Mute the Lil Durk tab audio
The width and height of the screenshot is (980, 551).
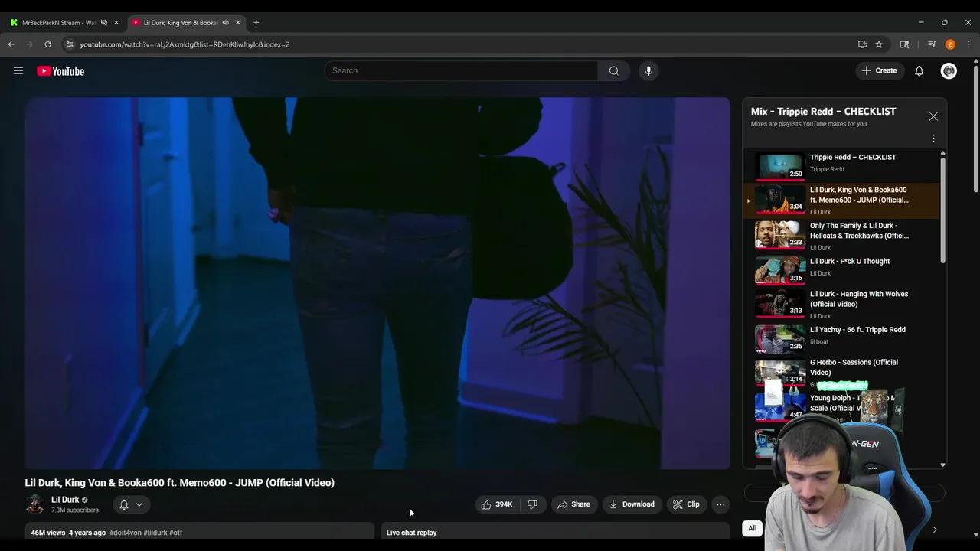(225, 22)
